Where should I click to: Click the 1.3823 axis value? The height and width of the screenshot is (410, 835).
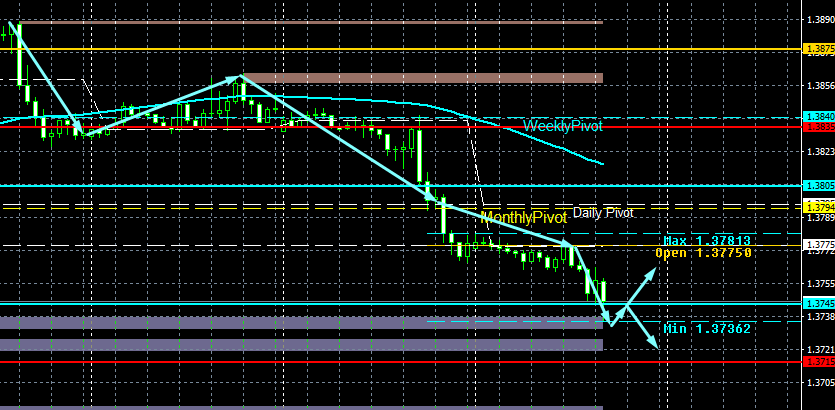pyautogui.click(x=821, y=151)
